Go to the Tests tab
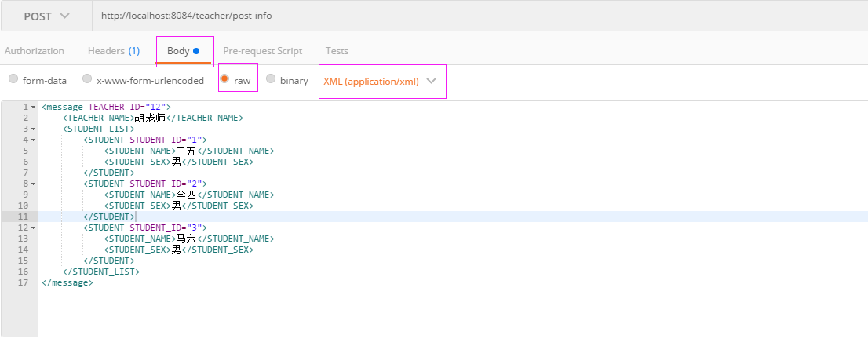The width and height of the screenshot is (868, 339). [x=337, y=51]
